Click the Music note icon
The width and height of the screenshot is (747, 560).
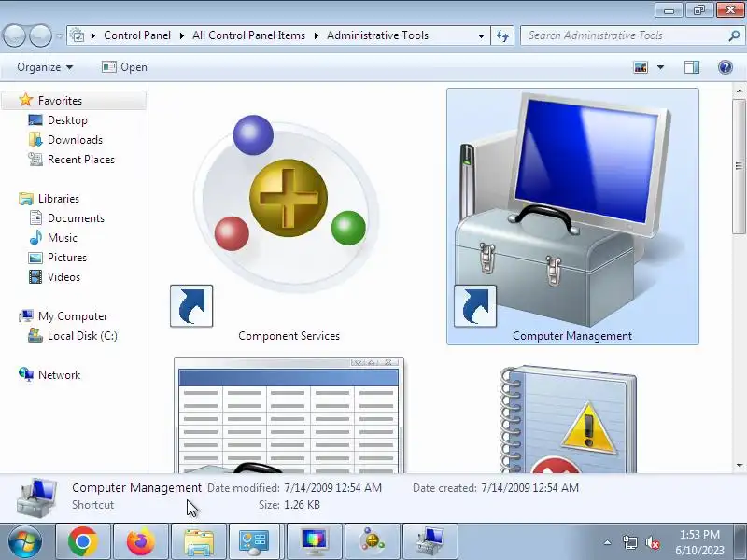tap(35, 238)
